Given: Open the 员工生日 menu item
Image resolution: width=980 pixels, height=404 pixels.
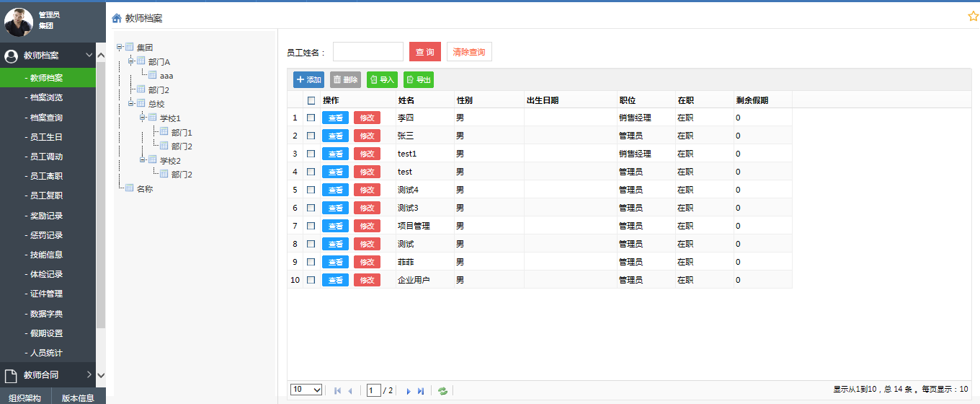Looking at the screenshot, I should pyautogui.click(x=48, y=137).
